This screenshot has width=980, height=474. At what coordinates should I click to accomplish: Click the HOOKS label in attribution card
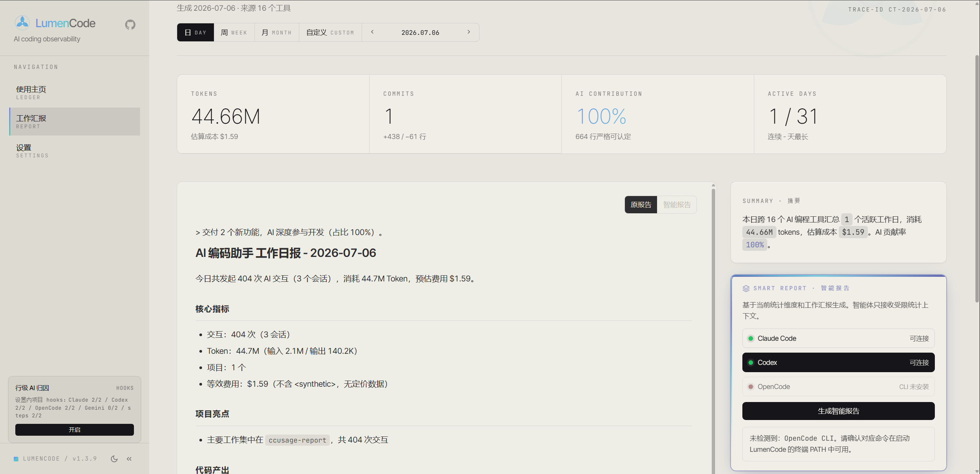125,388
